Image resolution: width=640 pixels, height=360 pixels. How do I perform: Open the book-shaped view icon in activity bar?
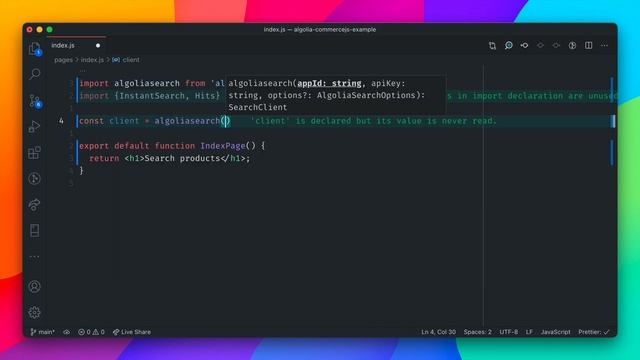[x=35, y=231]
